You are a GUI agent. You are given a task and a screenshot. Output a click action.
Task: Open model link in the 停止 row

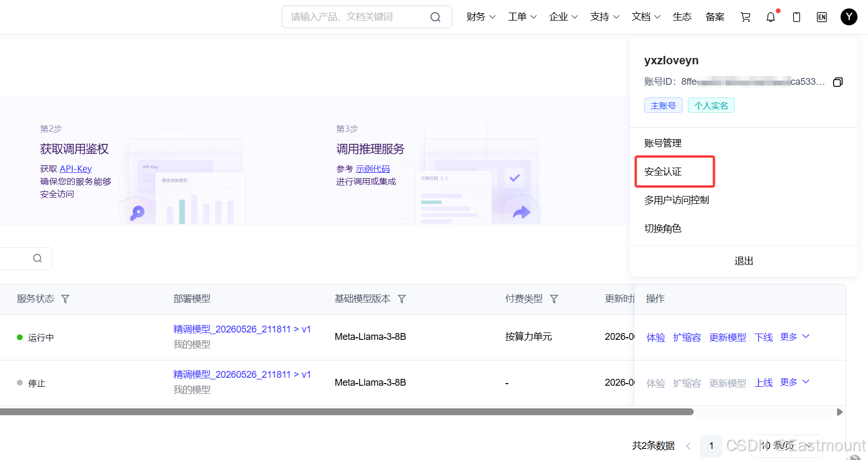pyautogui.click(x=242, y=375)
